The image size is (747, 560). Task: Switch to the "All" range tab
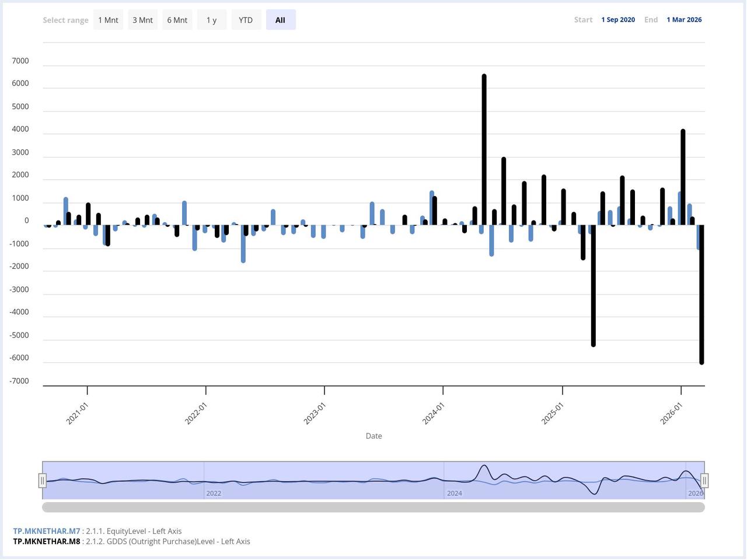(280, 19)
